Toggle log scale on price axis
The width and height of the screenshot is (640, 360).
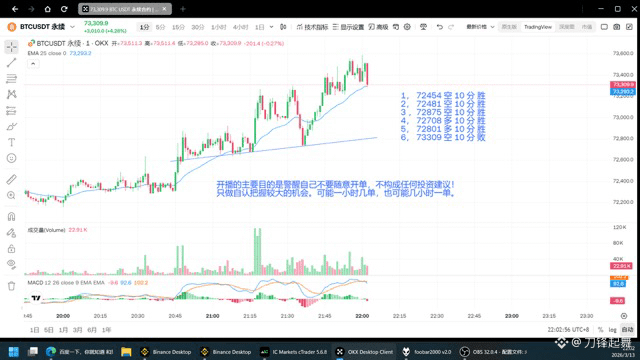coord(612,330)
